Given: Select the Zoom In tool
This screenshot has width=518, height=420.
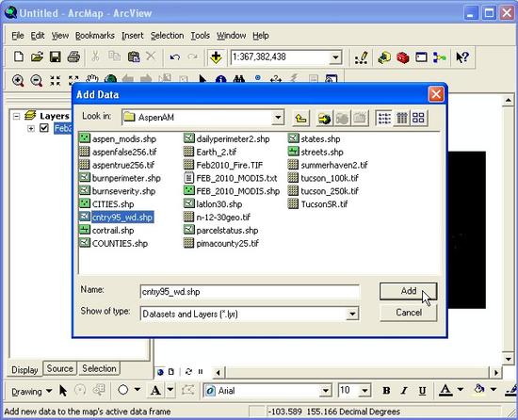Looking at the screenshot, I should (x=18, y=80).
